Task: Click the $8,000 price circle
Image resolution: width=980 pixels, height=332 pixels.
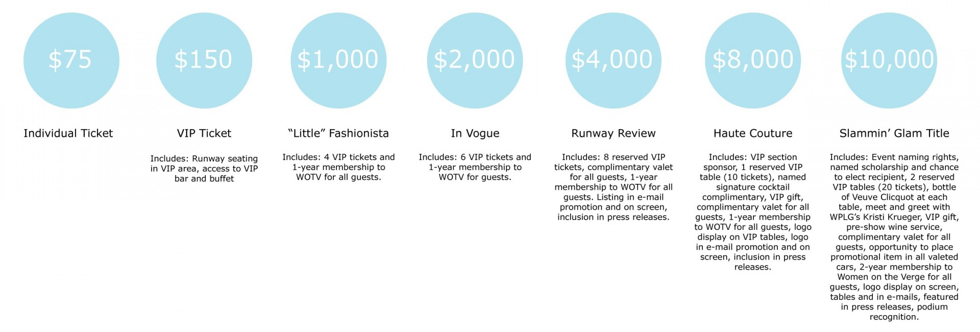Action: (753, 60)
